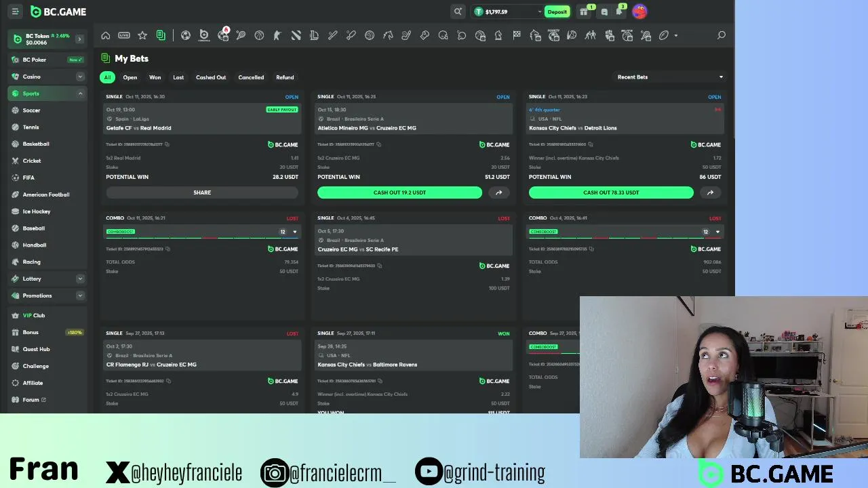
Task: Expand the 79.354 odds combo bet selections
Action: [294, 232]
